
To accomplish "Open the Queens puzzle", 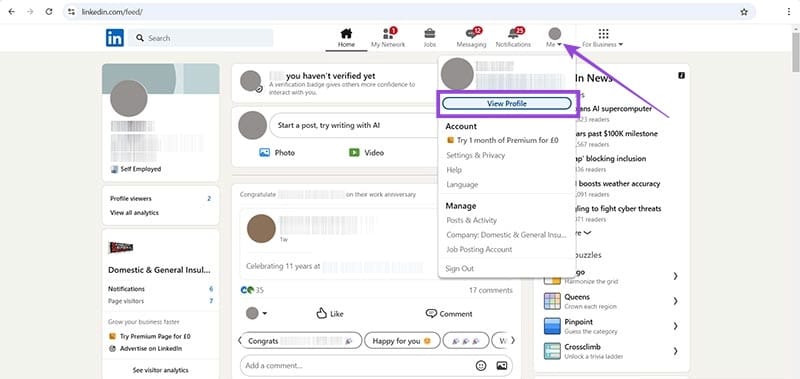I will [577, 297].
